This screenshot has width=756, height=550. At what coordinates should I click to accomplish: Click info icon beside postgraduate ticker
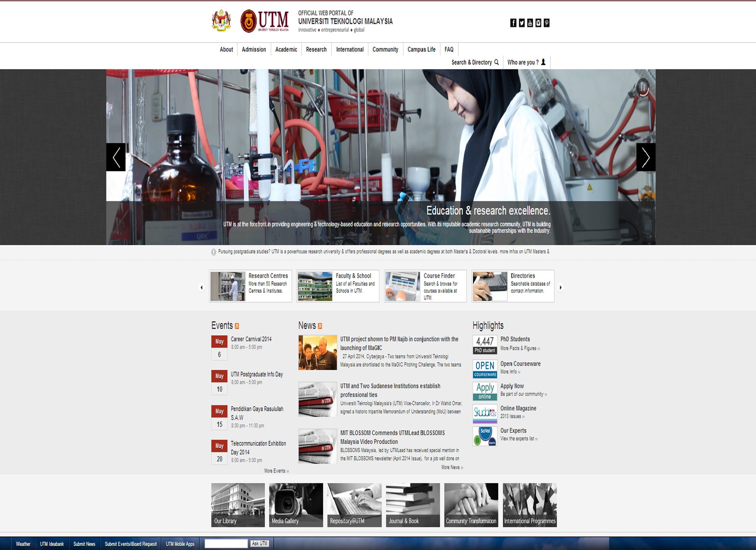tap(214, 252)
